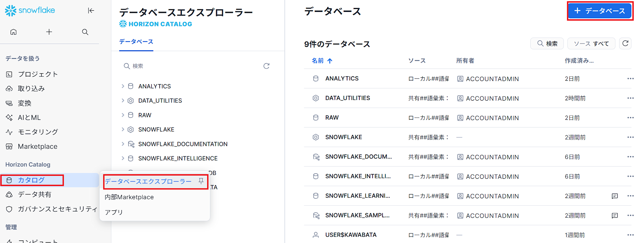Sort by the 作成済み column header
This screenshot has width=644, height=243.
tap(579, 61)
